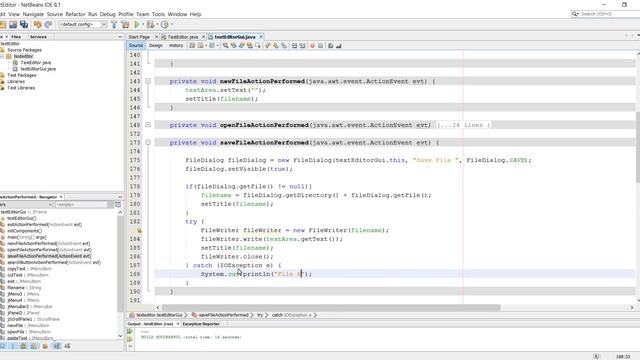Click Source view button
Screen dimensions: 640x360
tap(136, 46)
